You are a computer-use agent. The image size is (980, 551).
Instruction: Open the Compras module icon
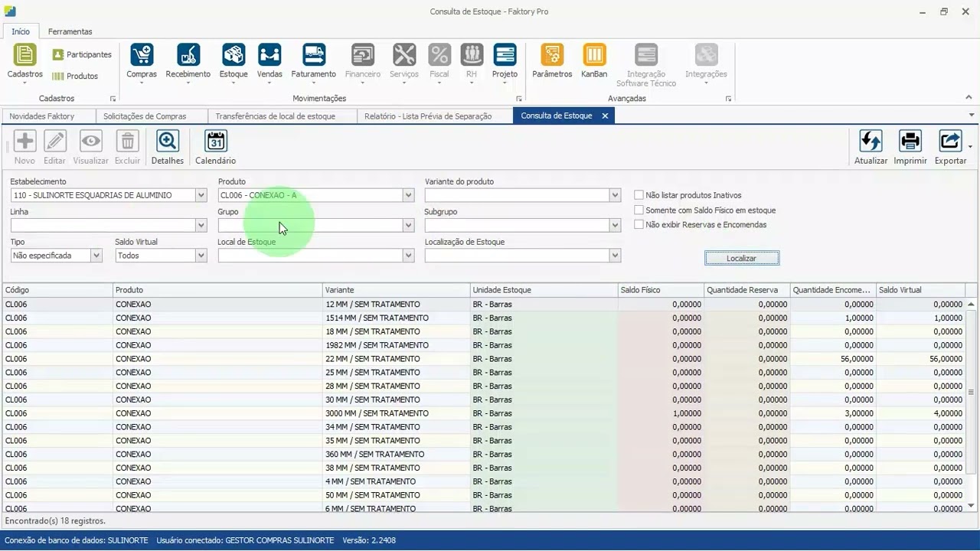point(142,55)
